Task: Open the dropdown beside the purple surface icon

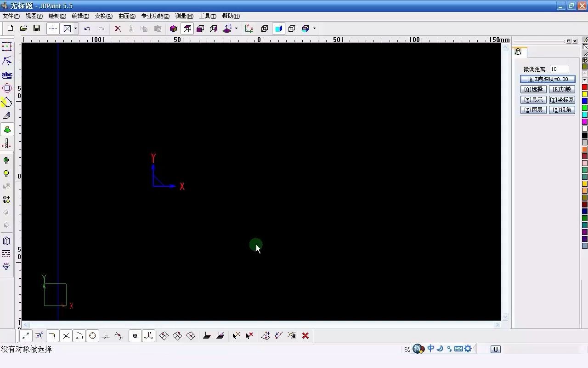Action: point(236,29)
